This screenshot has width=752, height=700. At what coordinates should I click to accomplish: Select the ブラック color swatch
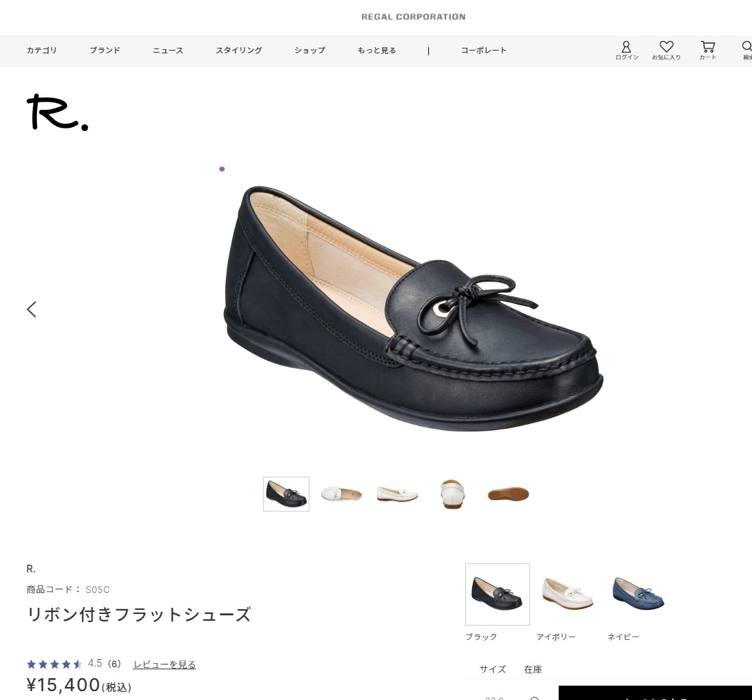[x=497, y=594]
